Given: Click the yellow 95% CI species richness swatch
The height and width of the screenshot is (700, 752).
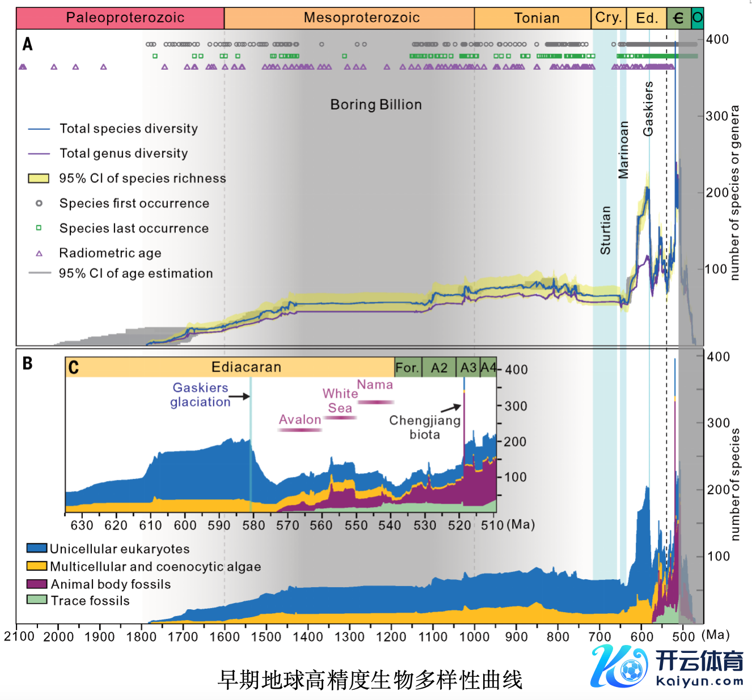Looking at the screenshot, I should 39,179.
